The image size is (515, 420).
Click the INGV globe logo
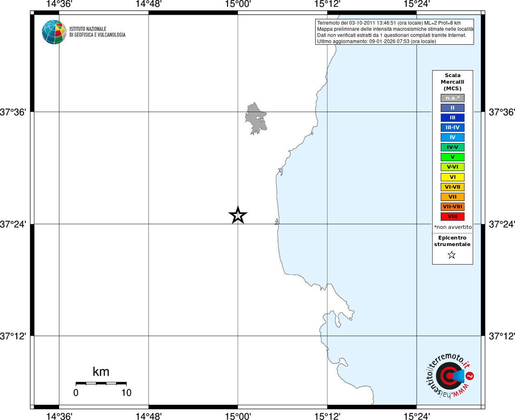pos(54,32)
